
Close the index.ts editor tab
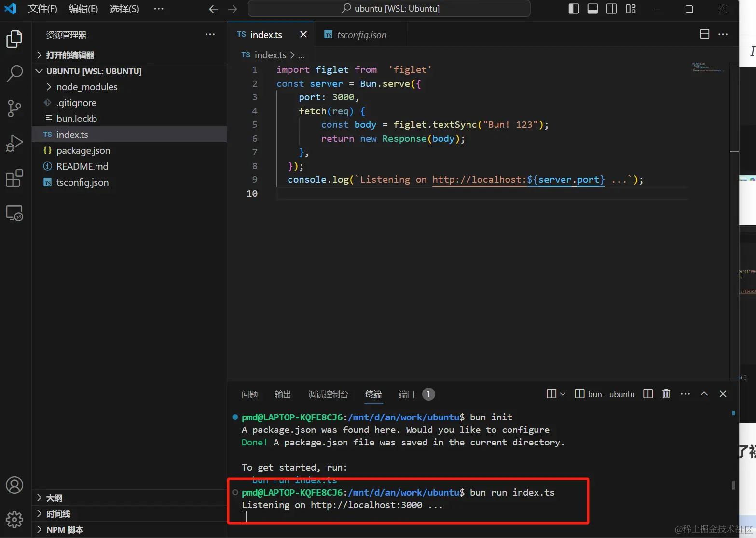pyautogui.click(x=303, y=34)
